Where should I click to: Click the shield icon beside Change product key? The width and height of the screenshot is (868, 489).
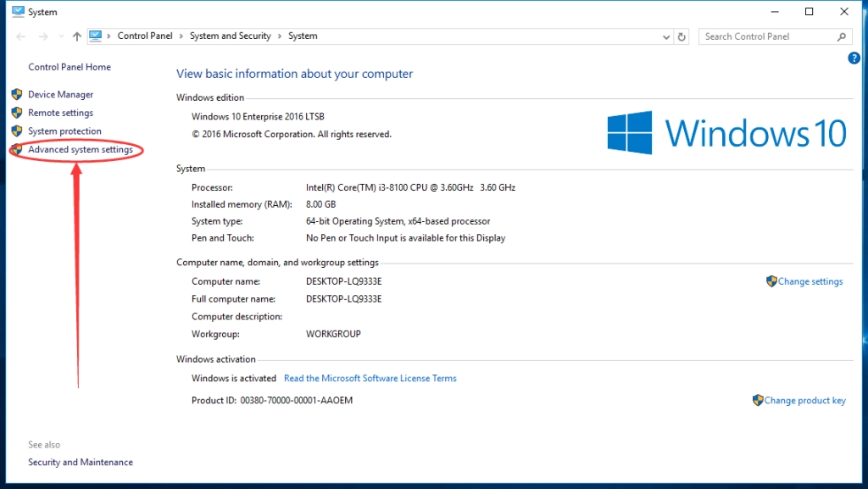point(758,400)
